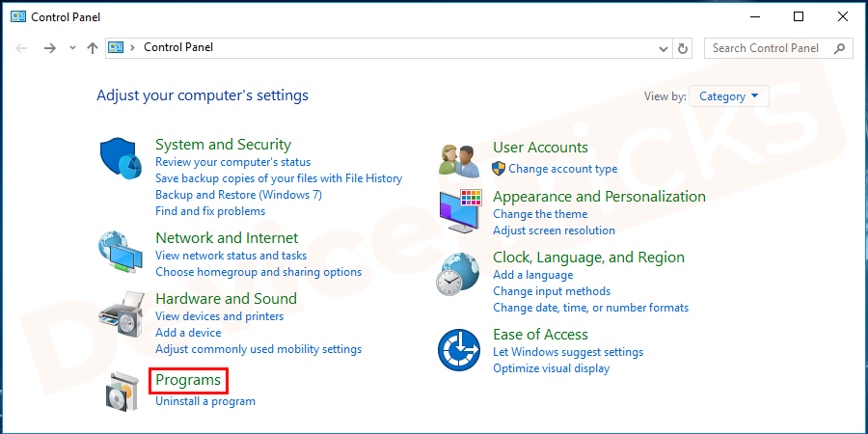Click the Back arrow in navigation bar

[22, 48]
